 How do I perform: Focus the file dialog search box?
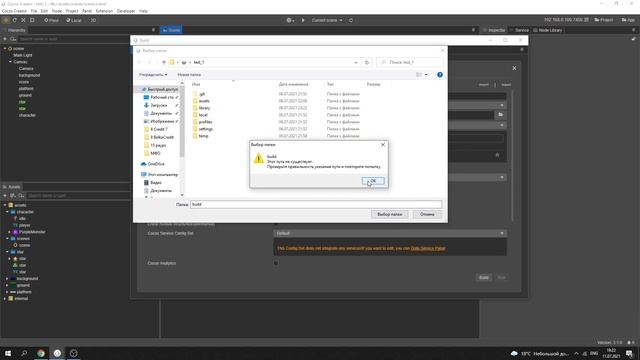click(x=410, y=62)
